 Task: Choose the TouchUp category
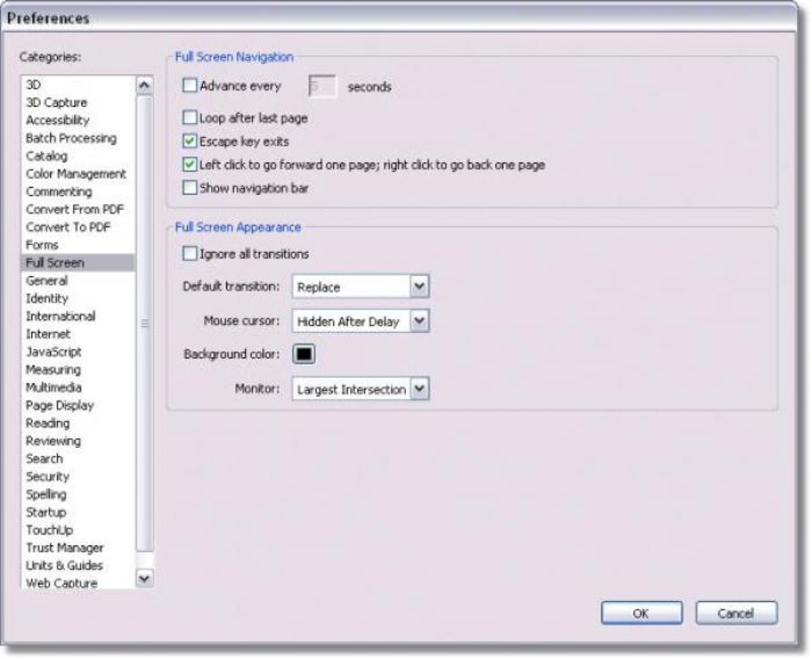(x=78, y=530)
